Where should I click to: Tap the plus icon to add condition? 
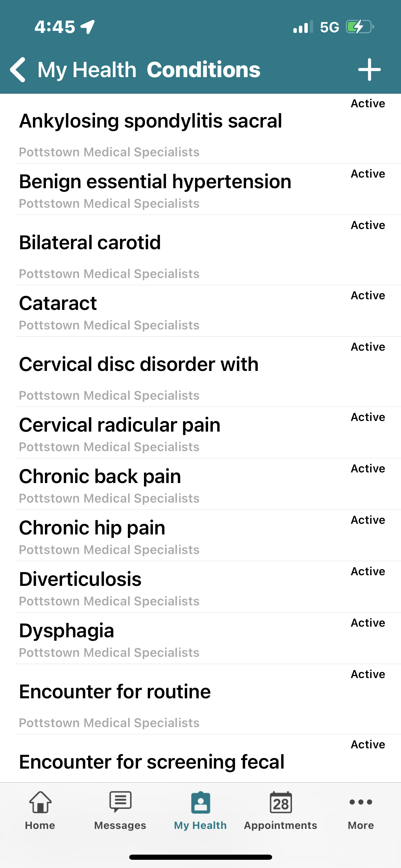[x=369, y=70]
